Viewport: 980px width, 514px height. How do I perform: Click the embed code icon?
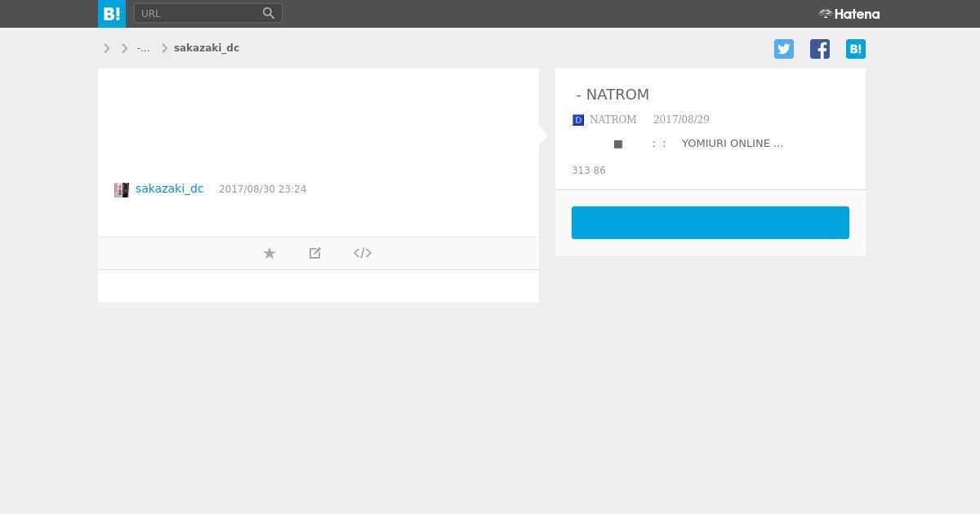click(x=363, y=253)
